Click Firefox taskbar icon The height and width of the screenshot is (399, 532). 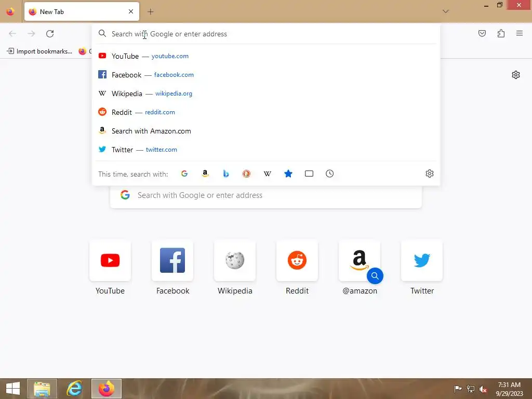[107, 389]
